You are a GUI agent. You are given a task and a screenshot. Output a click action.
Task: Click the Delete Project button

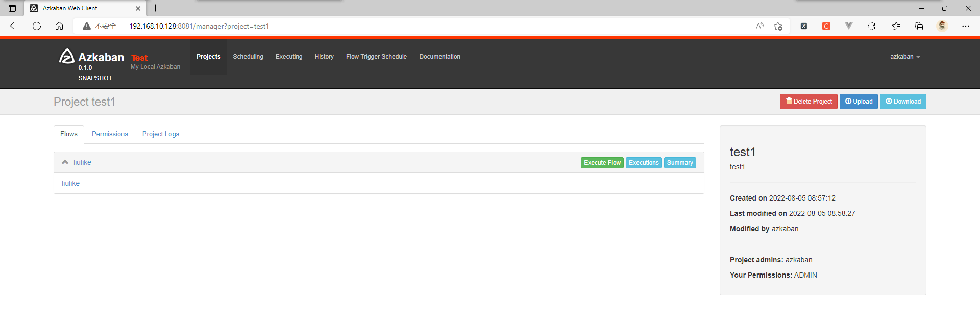(x=808, y=102)
